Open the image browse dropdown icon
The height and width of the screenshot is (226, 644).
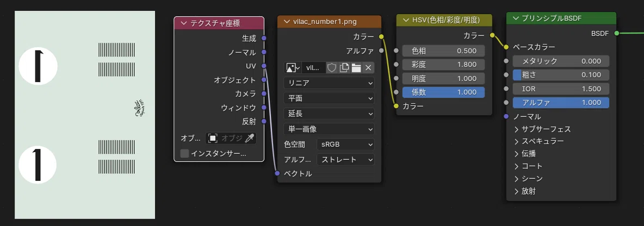coord(293,68)
